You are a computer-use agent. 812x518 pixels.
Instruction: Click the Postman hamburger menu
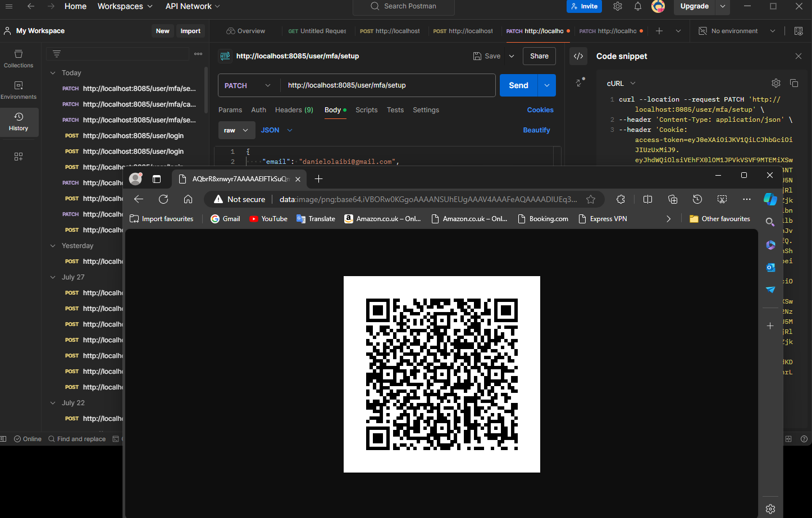(x=9, y=6)
